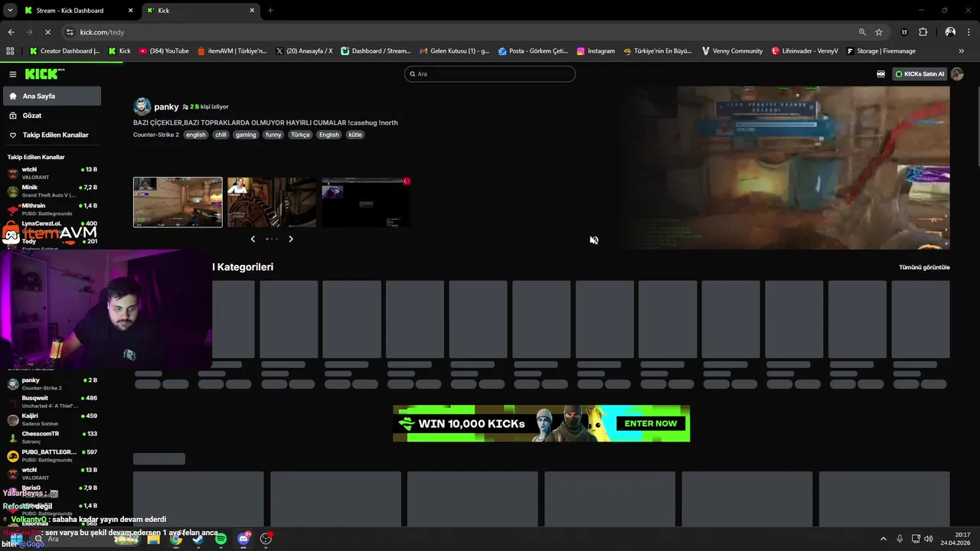
Task: Open the user profile avatar menu
Action: pos(957,74)
